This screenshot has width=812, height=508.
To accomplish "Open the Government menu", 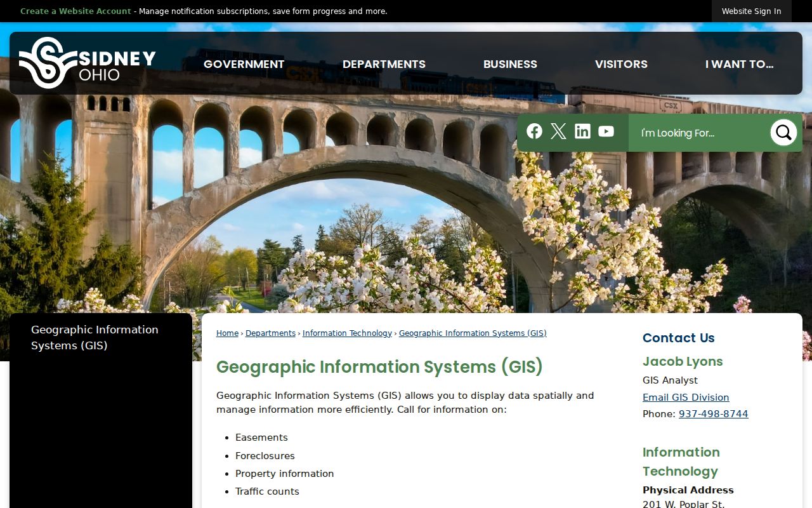I will (244, 64).
